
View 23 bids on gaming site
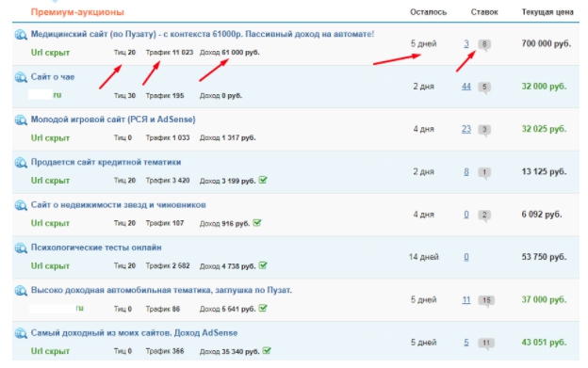coord(466,129)
